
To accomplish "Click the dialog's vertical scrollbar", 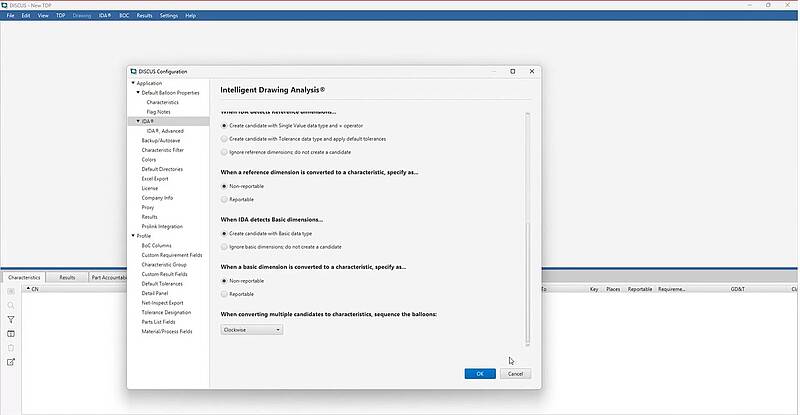I will click(x=527, y=230).
